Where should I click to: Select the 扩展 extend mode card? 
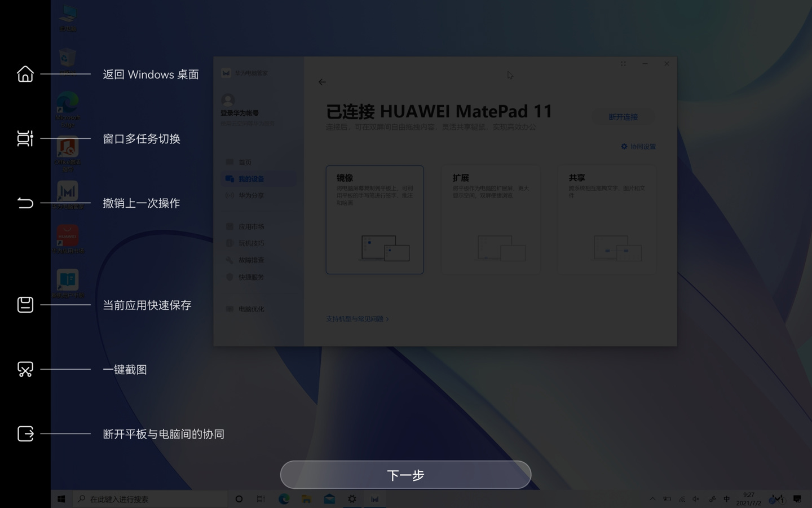[x=491, y=220]
